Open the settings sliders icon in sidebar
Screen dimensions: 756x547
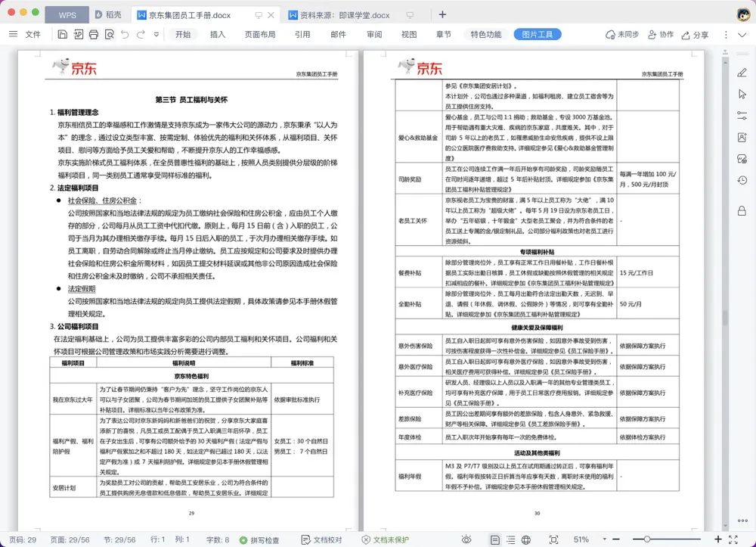(x=742, y=116)
